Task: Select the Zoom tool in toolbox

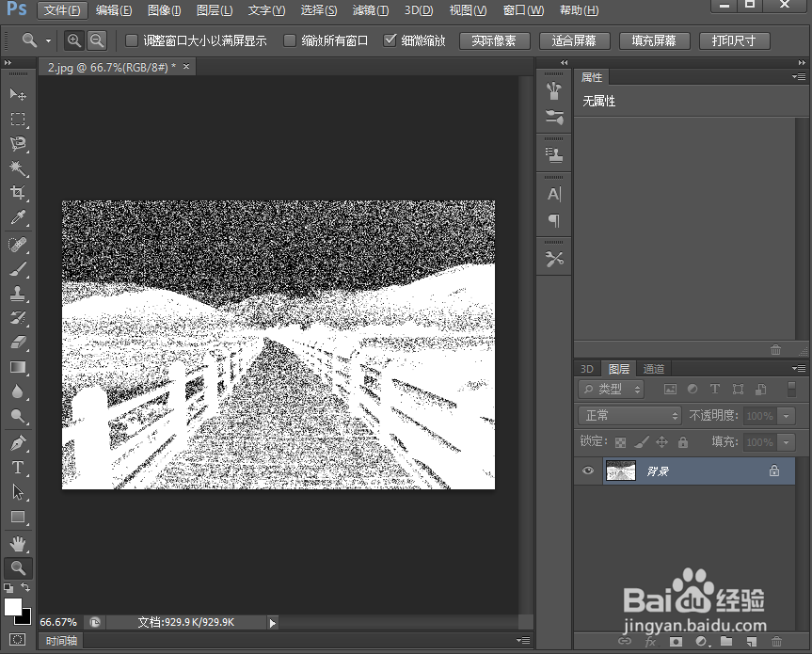Action: click(18, 568)
